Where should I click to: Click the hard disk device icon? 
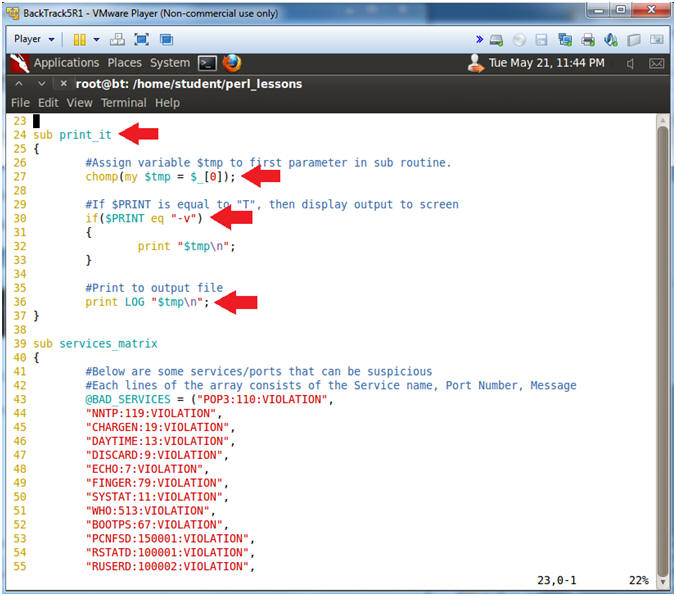point(496,40)
